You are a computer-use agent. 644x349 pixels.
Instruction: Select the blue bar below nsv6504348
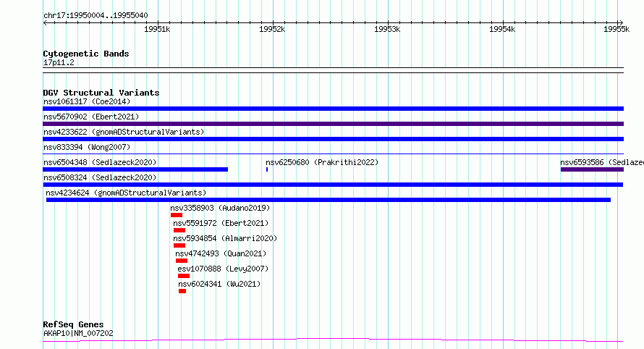click(135, 169)
